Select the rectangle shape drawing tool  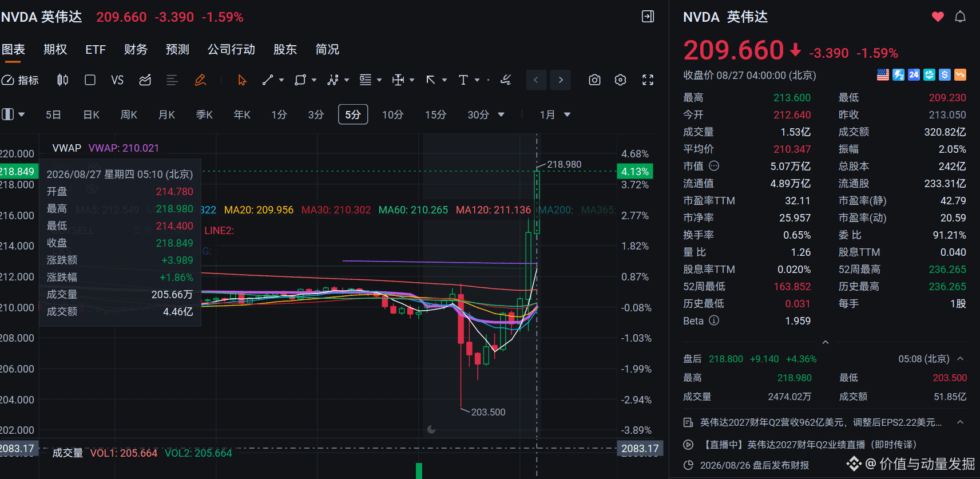pos(300,80)
